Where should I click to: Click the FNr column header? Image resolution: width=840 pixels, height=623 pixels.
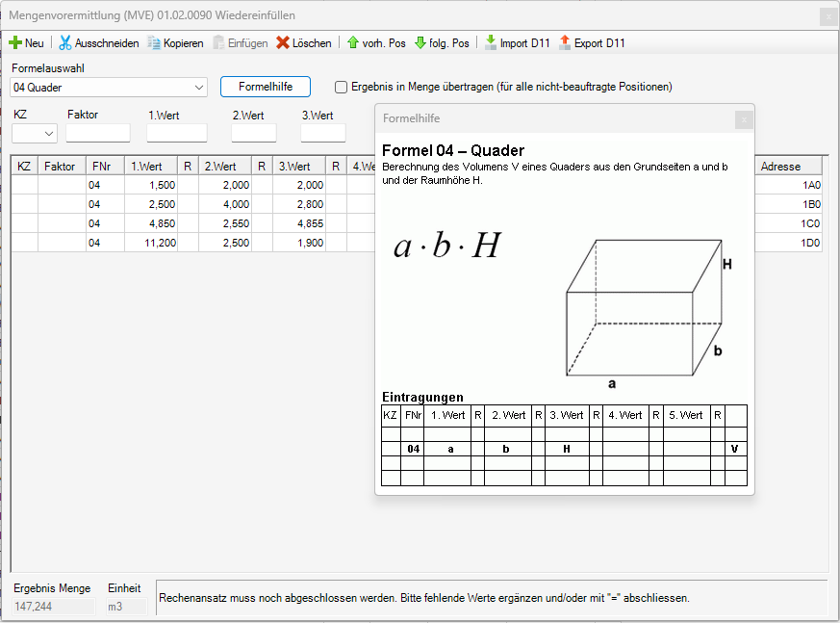105,167
